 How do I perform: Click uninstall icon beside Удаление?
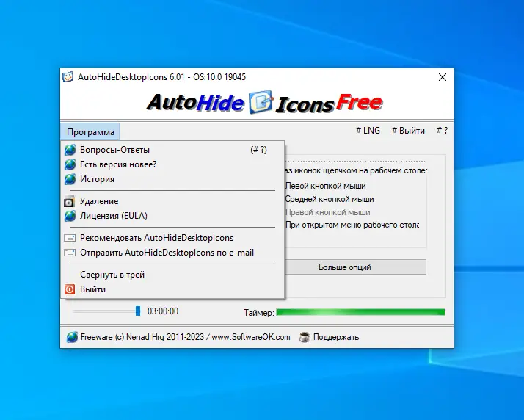coord(69,202)
